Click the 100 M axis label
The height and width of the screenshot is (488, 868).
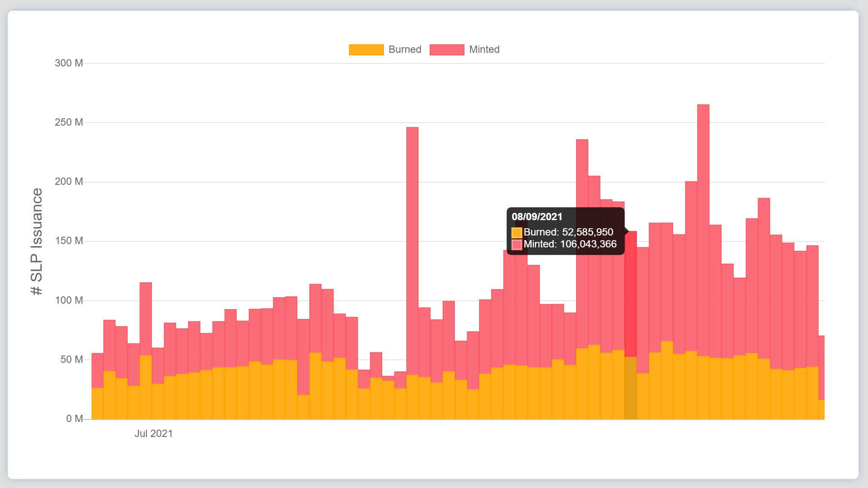(69, 300)
